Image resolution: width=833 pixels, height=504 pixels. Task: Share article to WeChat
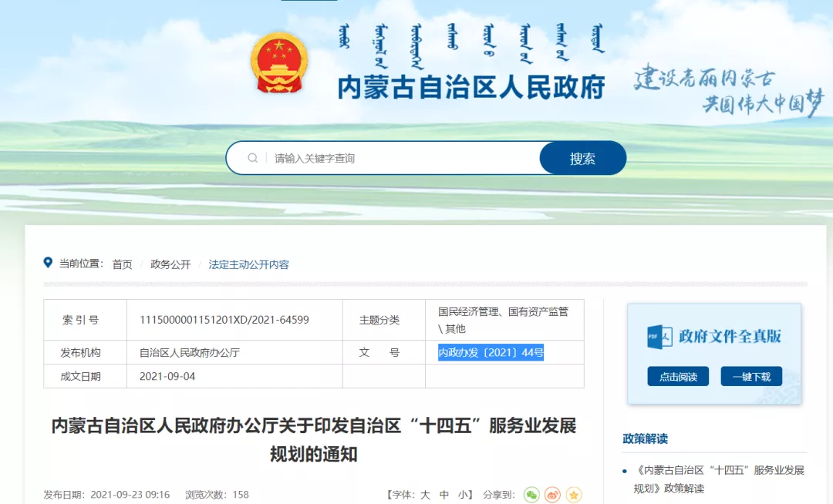(x=531, y=495)
